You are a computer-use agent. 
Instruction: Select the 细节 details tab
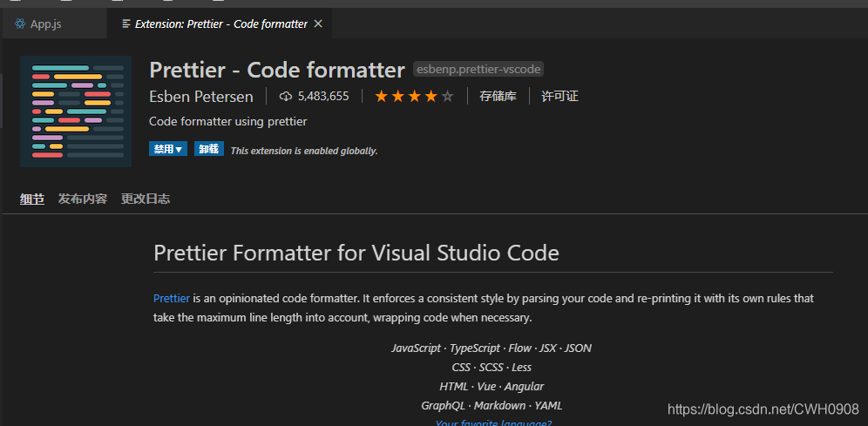[x=32, y=199]
